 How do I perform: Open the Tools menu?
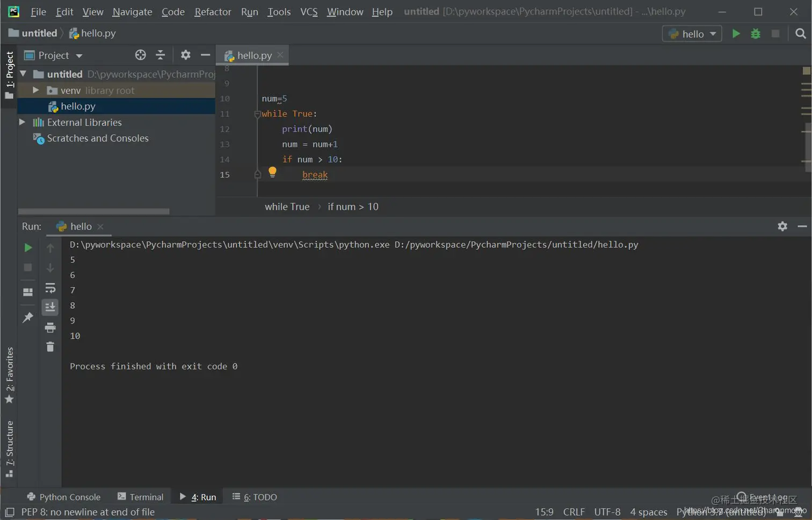pos(279,11)
